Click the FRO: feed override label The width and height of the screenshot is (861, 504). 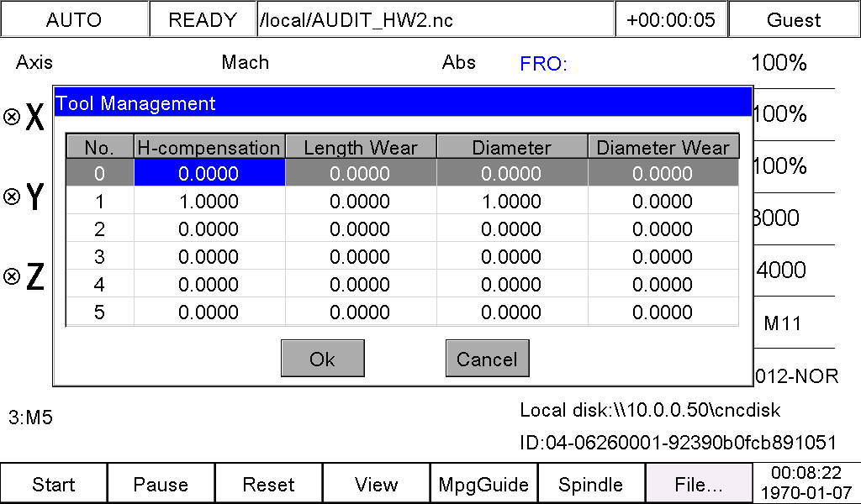[544, 64]
